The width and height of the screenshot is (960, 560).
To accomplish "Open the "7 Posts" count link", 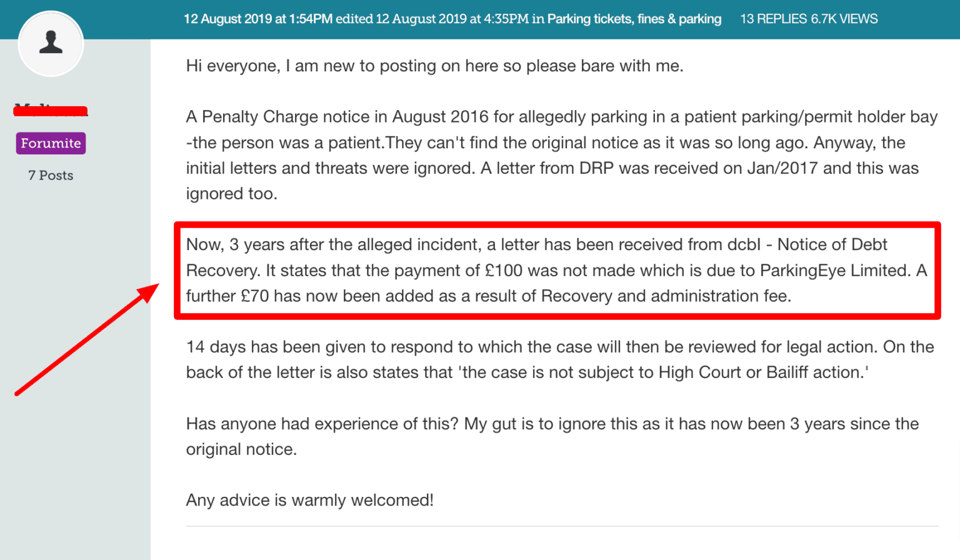I will tap(50, 175).
